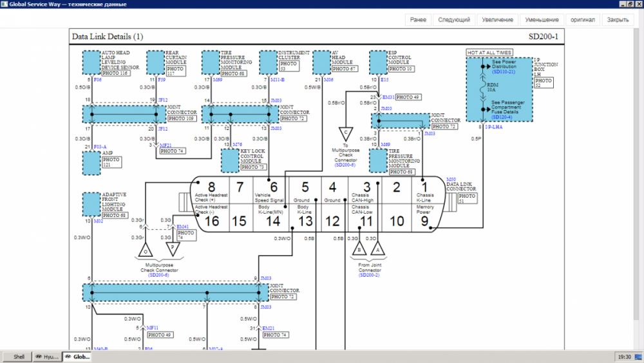Switch to the Shell taskbar item
Image resolution: width=644 pixels, height=363 pixels.
point(19,357)
